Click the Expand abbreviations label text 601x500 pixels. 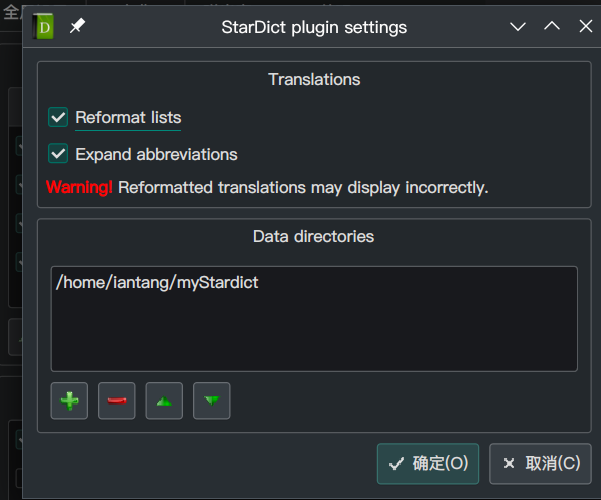pos(156,154)
